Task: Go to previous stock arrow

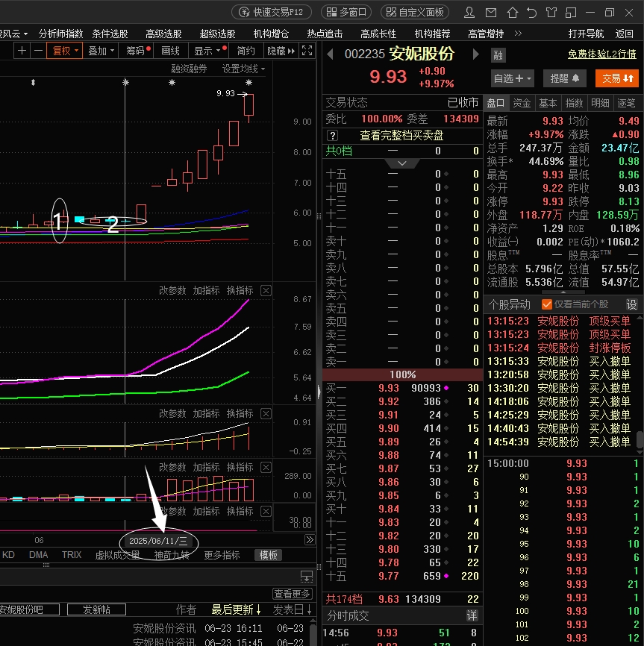Action: point(330,54)
